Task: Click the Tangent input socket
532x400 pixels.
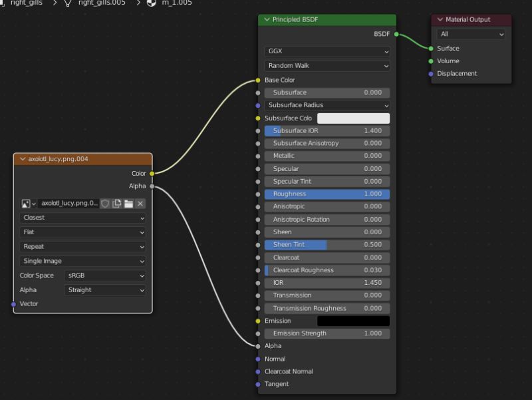Action: [258, 384]
